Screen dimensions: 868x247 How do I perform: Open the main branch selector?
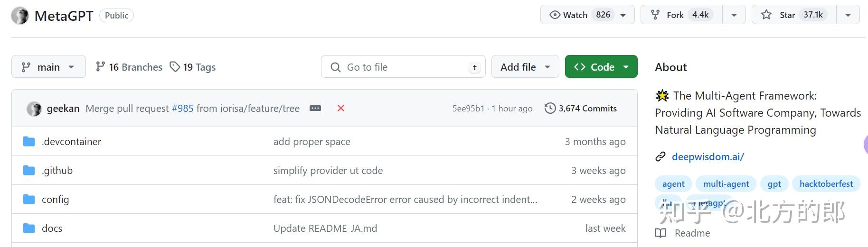(x=48, y=67)
